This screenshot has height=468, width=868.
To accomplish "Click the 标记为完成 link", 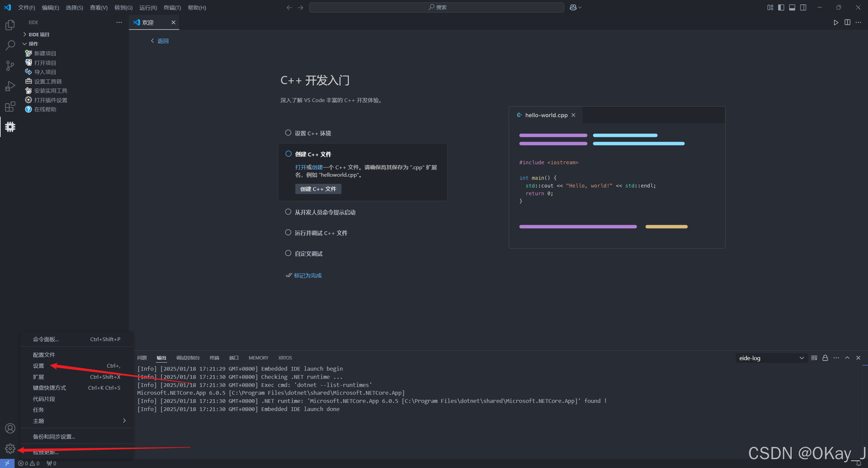I will [x=308, y=275].
